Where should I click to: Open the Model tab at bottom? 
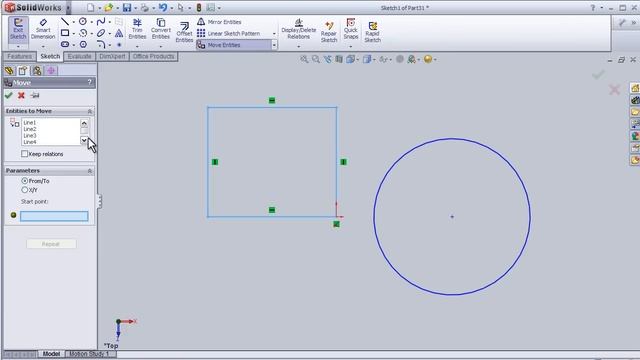click(51, 354)
